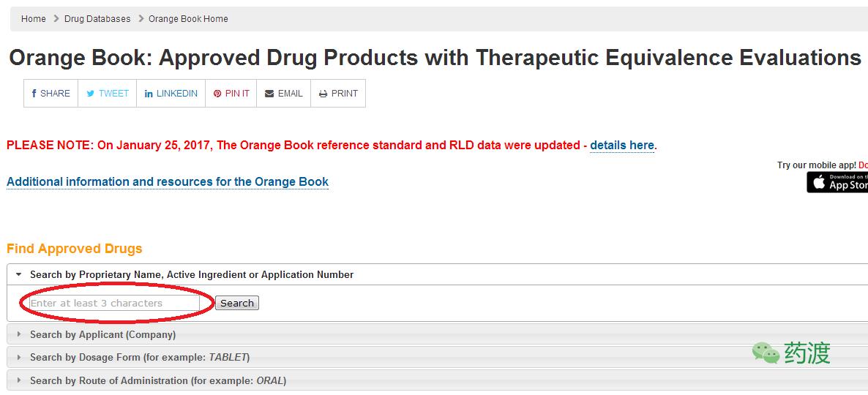This screenshot has width=868, height=395.
Task: Expand Search by Route of Administration section
Action: (x=19, y=380)
